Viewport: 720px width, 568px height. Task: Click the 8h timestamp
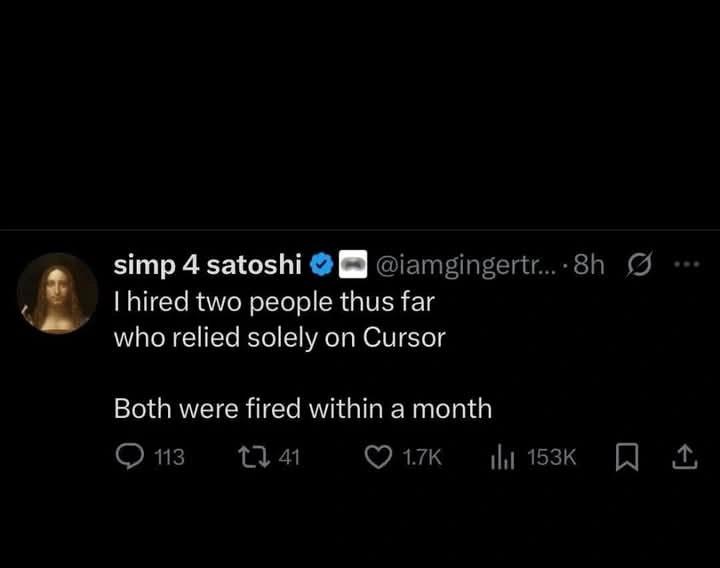coord(591,266)
